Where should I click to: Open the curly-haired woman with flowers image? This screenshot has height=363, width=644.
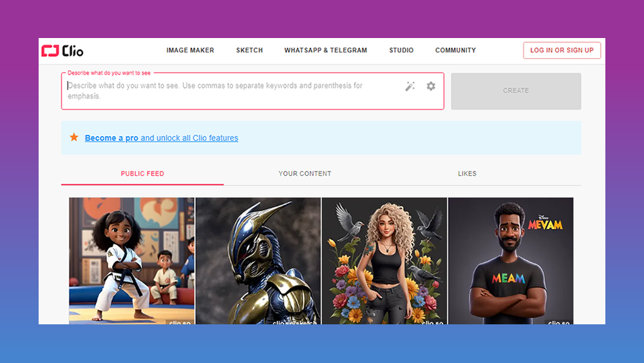(x=384, y=260)
